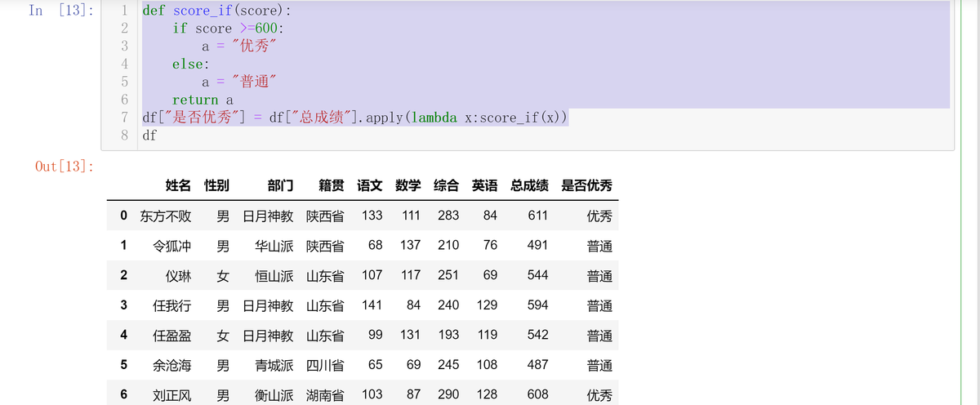
Task: Click row index 0
Action: coord(123,216)
